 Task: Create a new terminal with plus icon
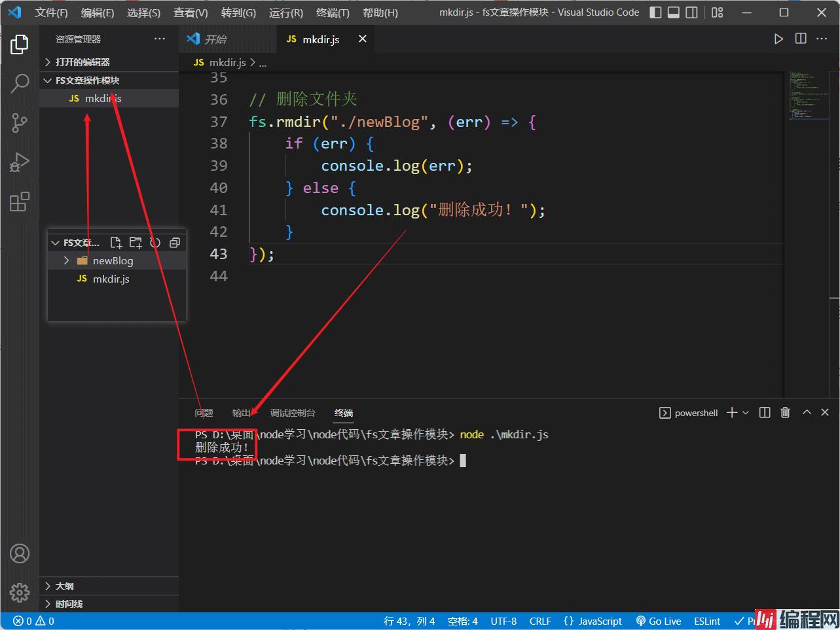tap(732, 412)
